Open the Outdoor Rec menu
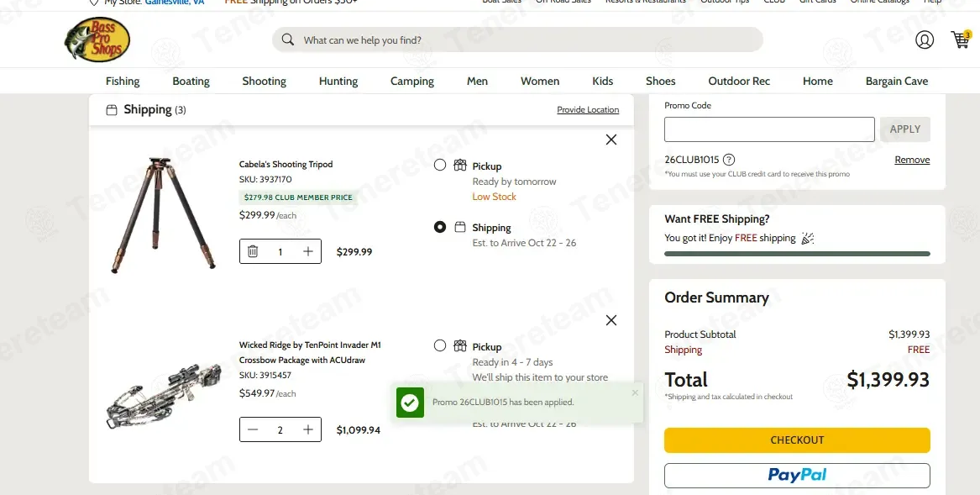 tap(739, 82)
